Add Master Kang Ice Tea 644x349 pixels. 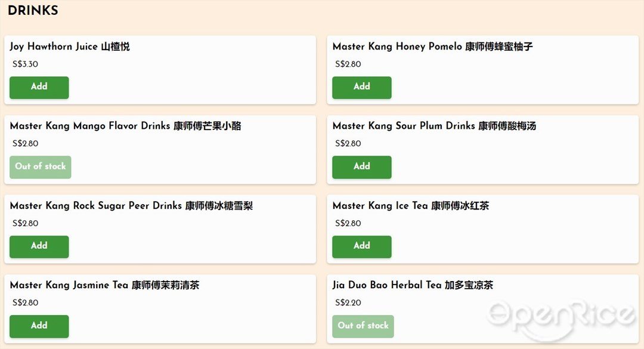click(362, 246)
